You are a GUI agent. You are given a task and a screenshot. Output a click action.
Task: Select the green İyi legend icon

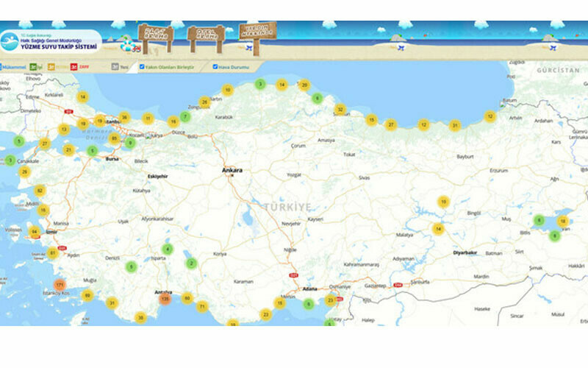(x=33, y=66)
